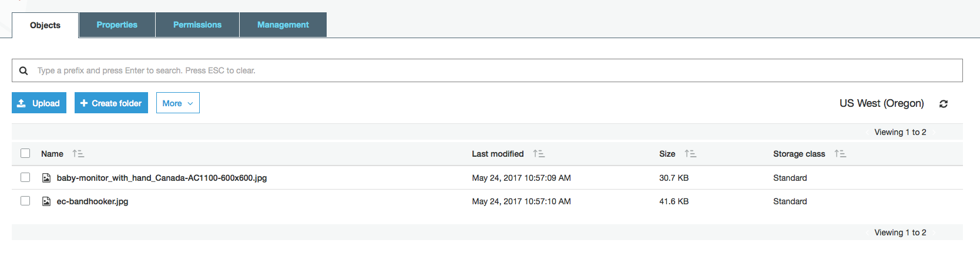Viewport: 980px width, 270px height.
Task: Open the ec-bandhooker.jpg file link
Action: tap(92, 201)
